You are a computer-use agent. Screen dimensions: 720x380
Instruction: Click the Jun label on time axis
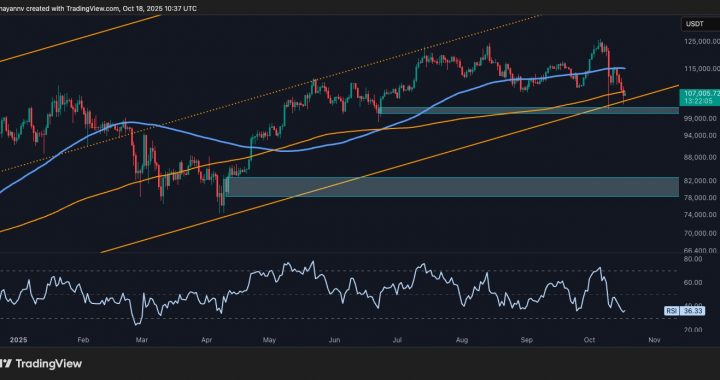tap(335, 340)
